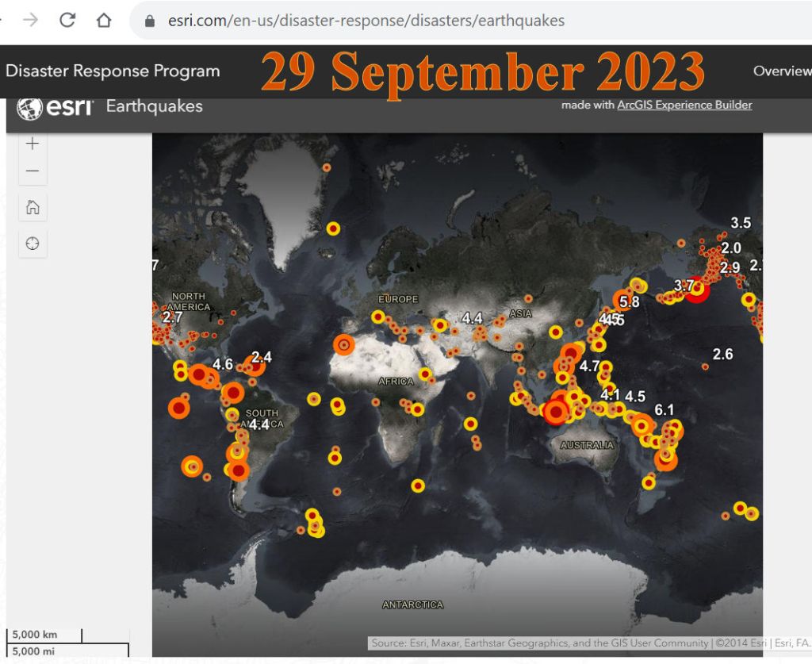812x664 pixels.
Task: Click the large red marker near 3.7 label
Action: tap(698, 290)
